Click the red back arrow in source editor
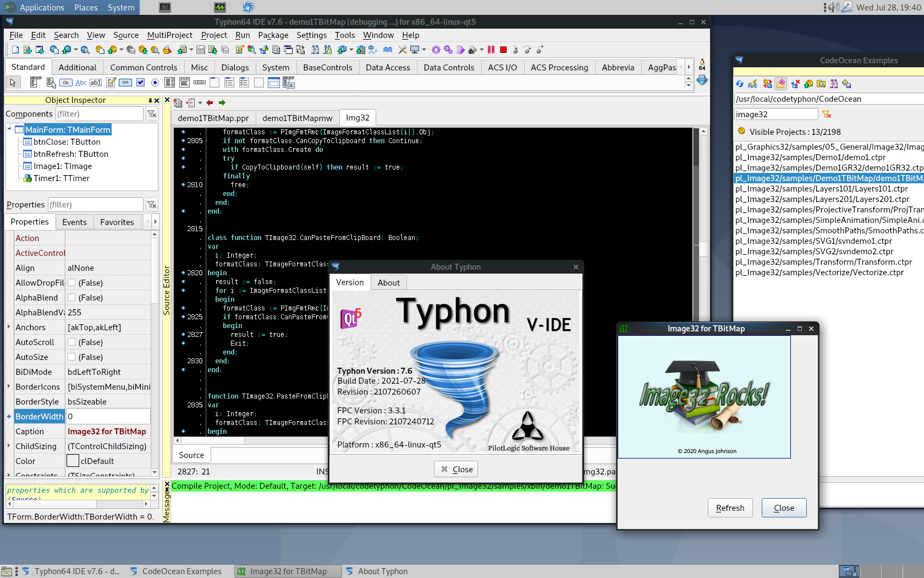Viewport: 924px width, 578px height. 210,103
